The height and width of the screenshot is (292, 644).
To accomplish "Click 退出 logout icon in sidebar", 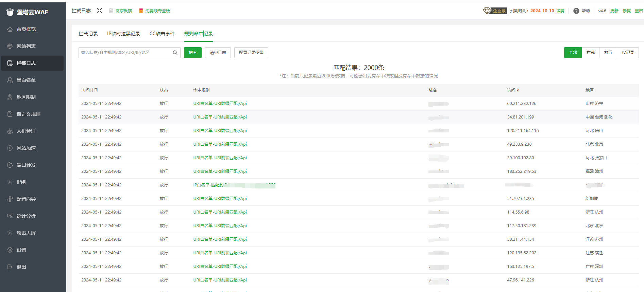I will click(x=10, y=267).
